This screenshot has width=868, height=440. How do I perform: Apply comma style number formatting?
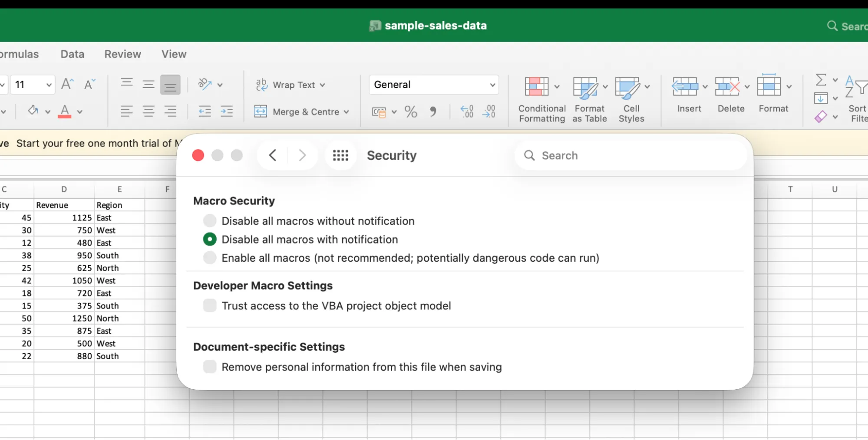[x=433, y=112]
